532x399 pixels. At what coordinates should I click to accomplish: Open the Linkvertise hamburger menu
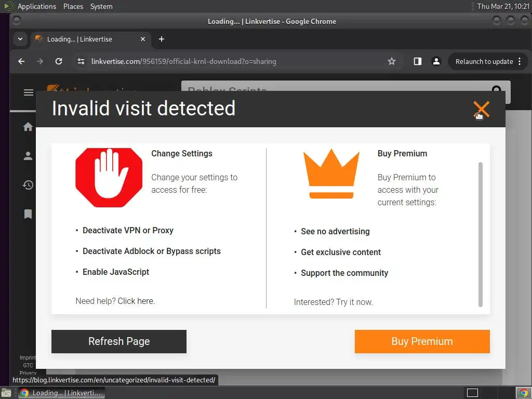(29, 92)
